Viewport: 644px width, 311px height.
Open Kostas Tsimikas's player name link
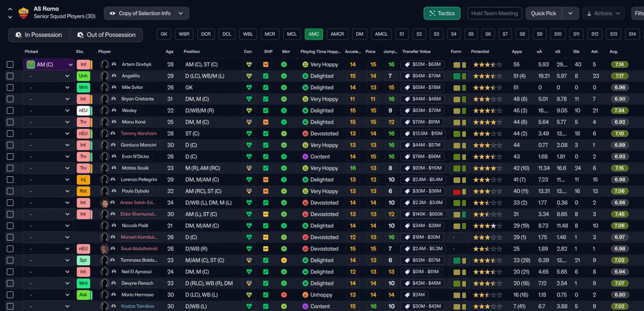[x=137, y=306]
